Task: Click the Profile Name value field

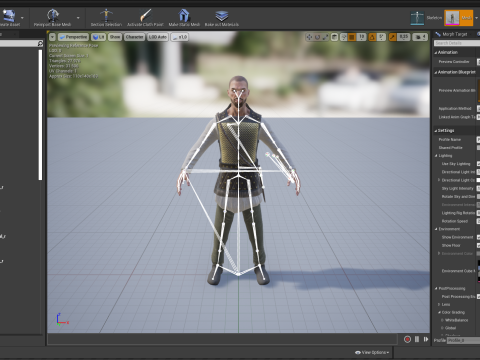Action: (478, 139)
